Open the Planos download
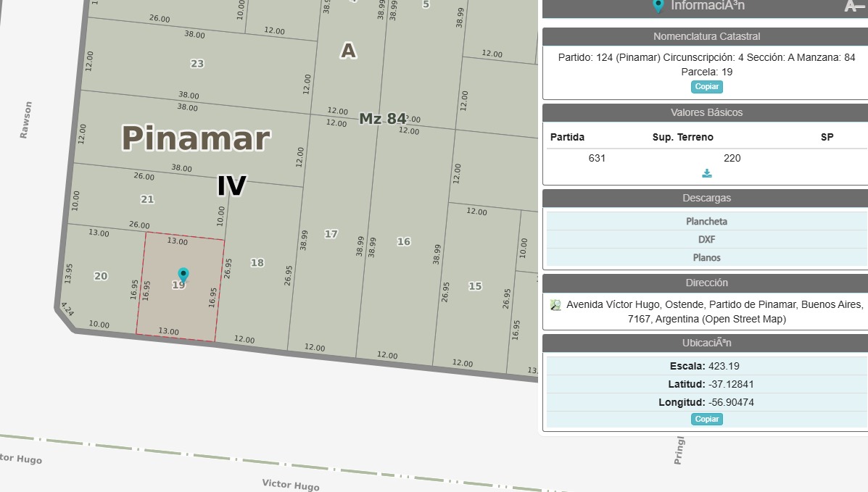 (706, 258)
